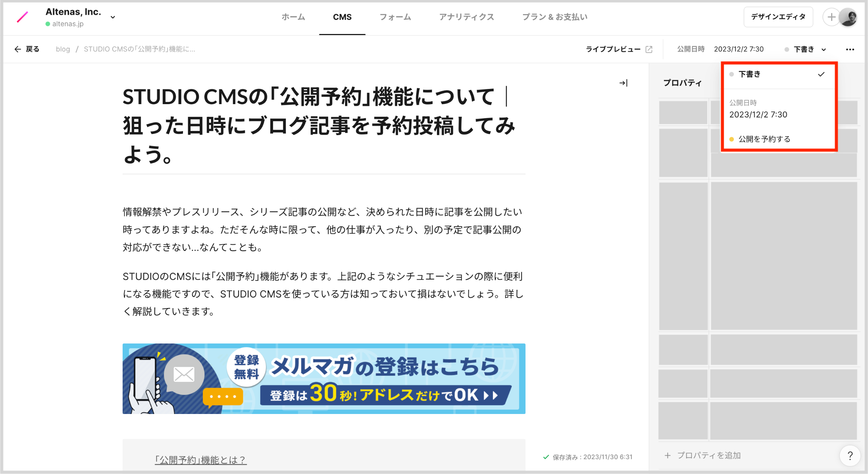
Task: Click the pink slash STUDIO logo
Action: click(x=22, y=17)
